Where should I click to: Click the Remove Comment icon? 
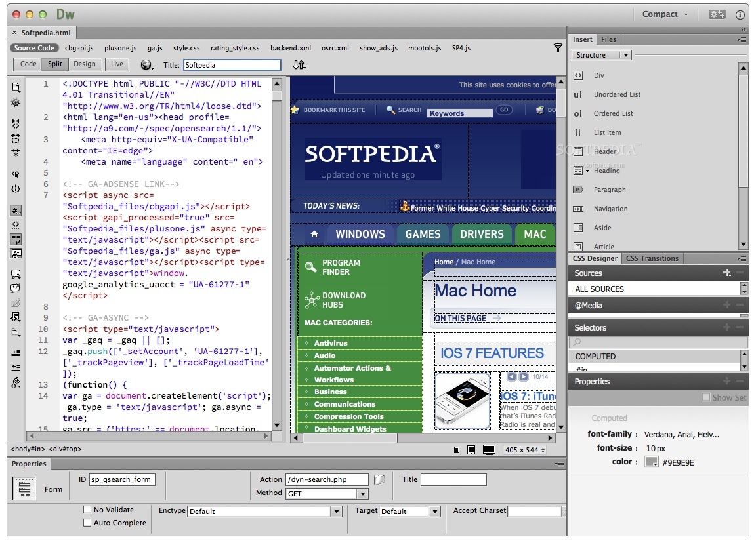click(16, 289)
